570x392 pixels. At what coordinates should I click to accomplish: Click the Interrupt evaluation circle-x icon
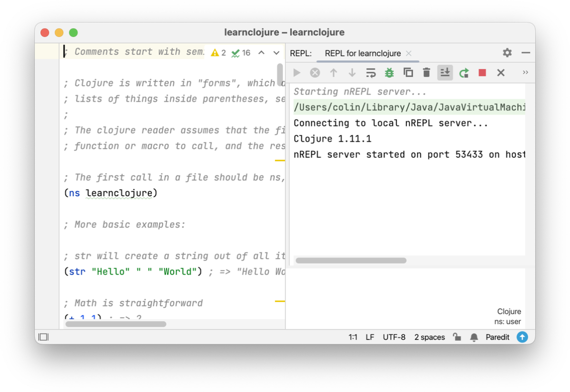coord(315,73)
